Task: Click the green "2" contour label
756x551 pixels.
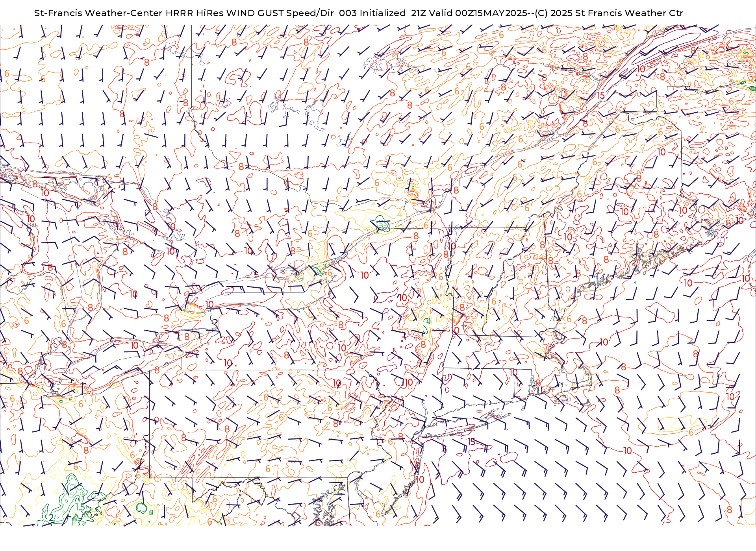Action: click(x=51, y=518)
